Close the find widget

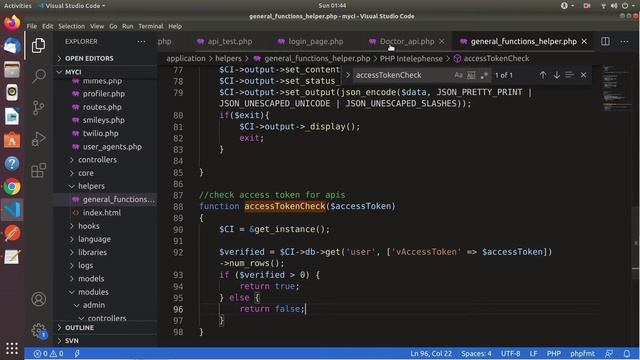pos(583,75)
